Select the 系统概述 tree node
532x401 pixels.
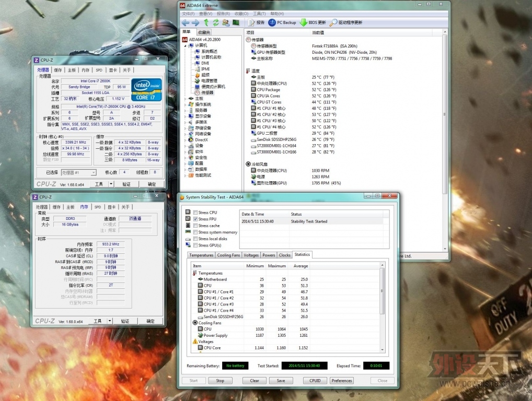[210, 52]
